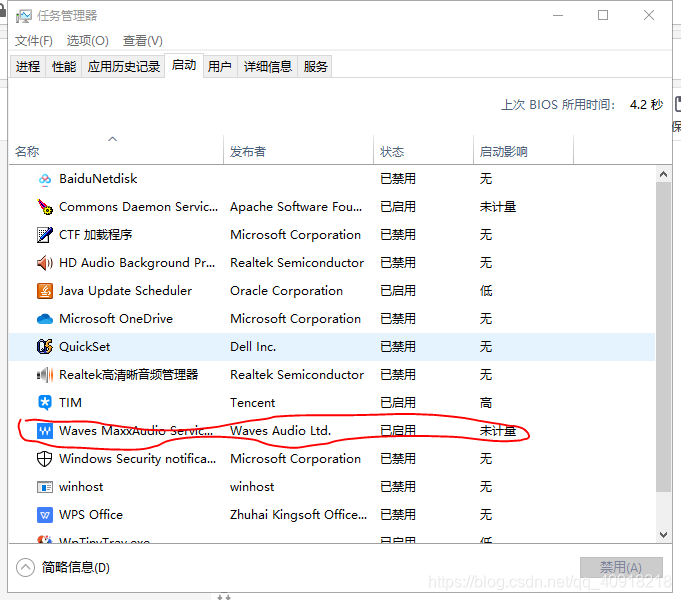Open the 文件(F) menu

(x=34, y=41)
